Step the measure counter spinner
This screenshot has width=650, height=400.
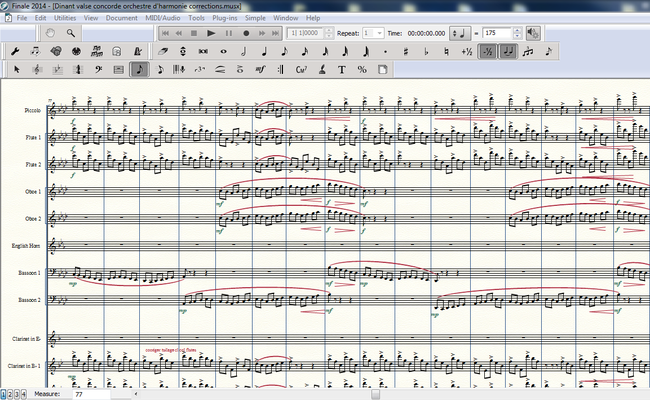pos(329,33)
